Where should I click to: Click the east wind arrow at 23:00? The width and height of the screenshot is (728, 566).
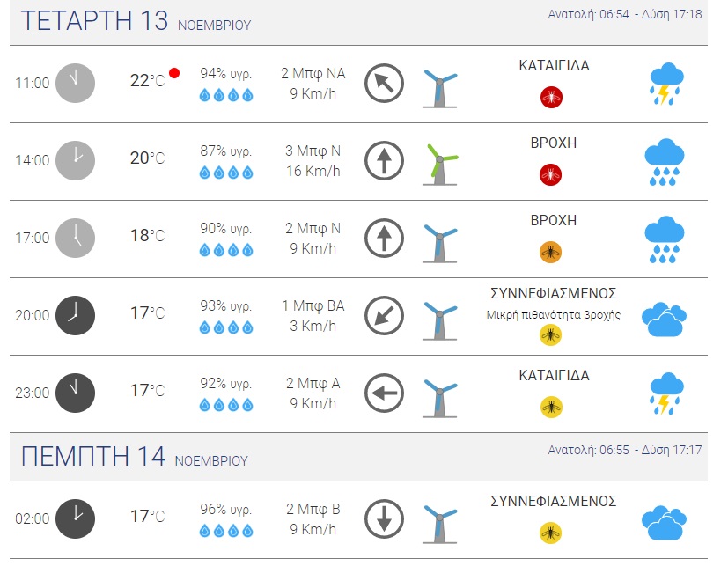tap(384, 392)
